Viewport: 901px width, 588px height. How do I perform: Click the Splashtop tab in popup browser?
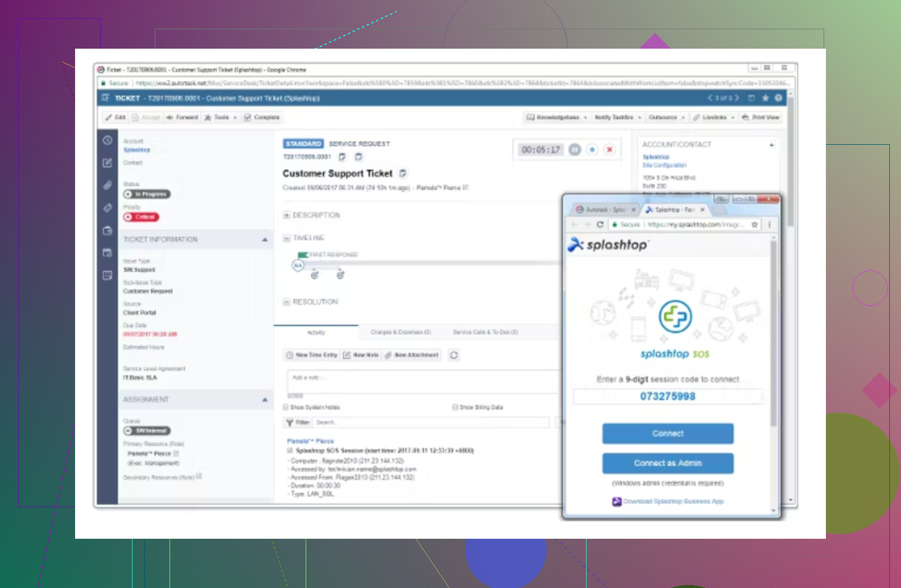point(675,209)
